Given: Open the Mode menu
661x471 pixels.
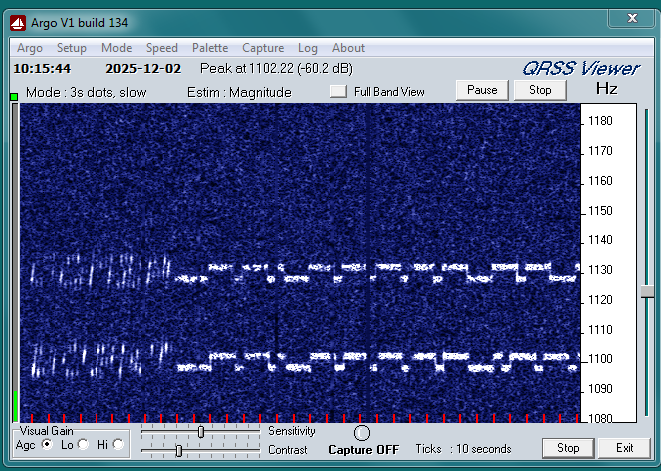Looking at the screenshot, I should [116, 48].
